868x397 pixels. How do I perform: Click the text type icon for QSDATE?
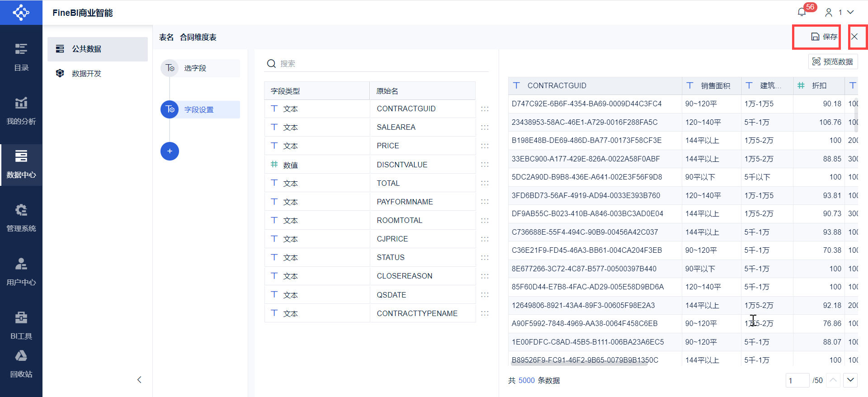click(274, 295)
